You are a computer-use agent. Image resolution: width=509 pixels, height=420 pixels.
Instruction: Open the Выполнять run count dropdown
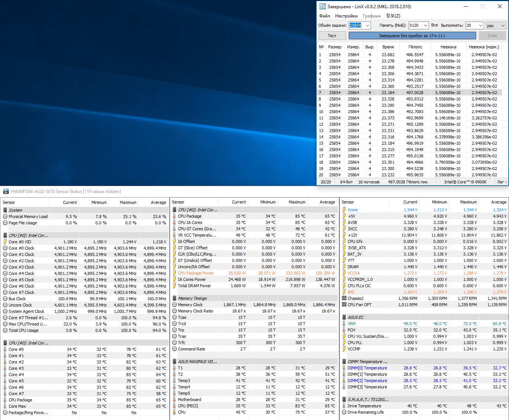480,26
